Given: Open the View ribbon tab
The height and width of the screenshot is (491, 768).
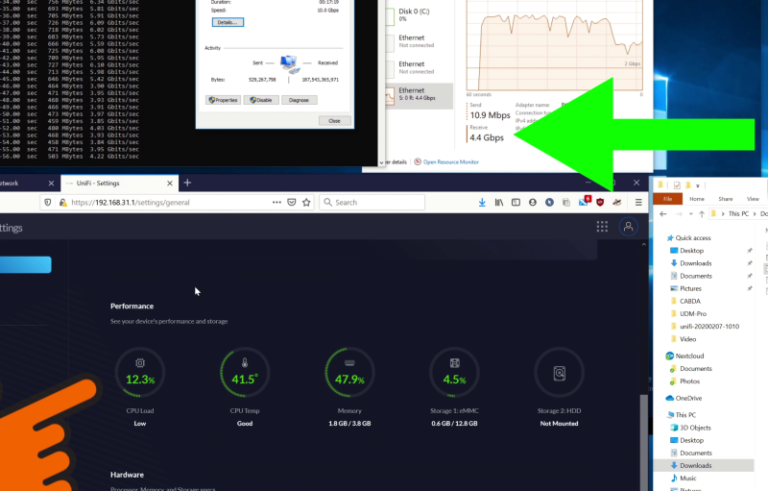Looking at the screenshot, I should coord(752,198).
